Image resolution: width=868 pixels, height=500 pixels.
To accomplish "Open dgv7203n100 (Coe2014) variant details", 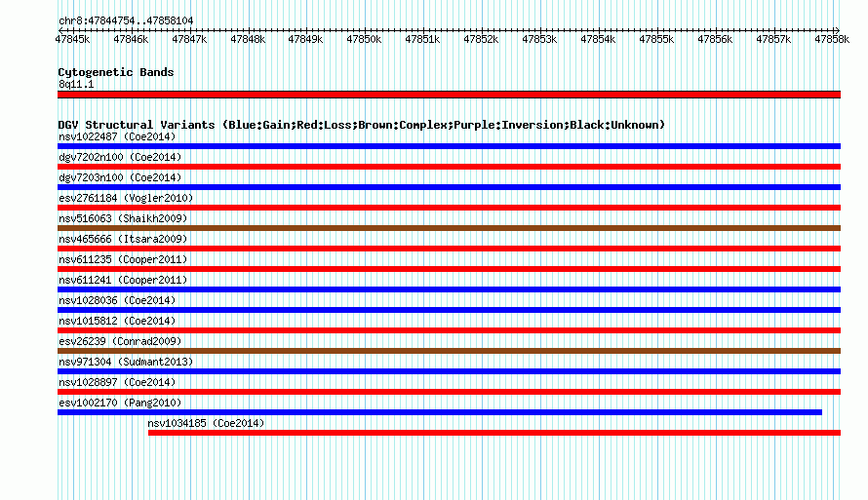I will click(x=120, y=177).
